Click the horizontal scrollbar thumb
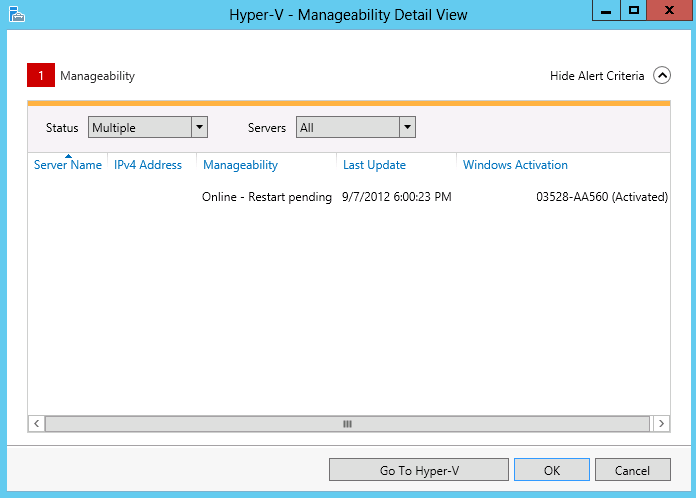 pyautogui.click(x=347, y=423)
